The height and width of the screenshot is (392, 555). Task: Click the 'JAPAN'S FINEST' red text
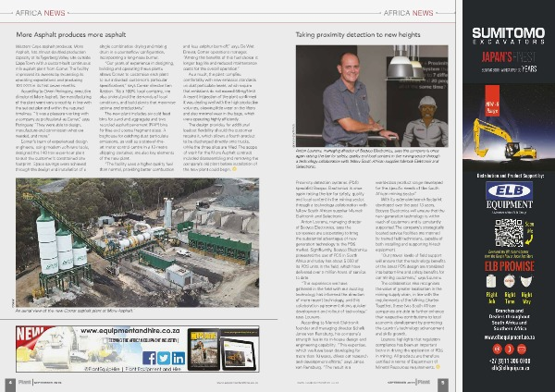coord(508,56)
